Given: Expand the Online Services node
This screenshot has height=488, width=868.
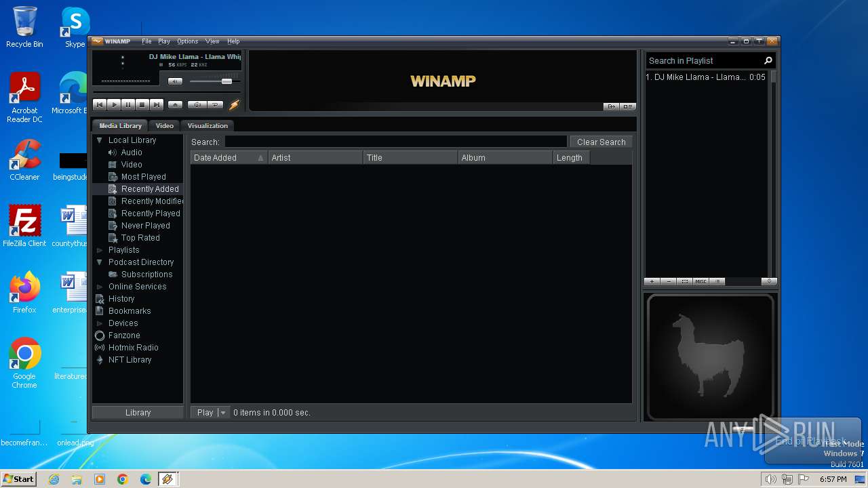Looking at the screenshot, I should [x=100, y=287].
